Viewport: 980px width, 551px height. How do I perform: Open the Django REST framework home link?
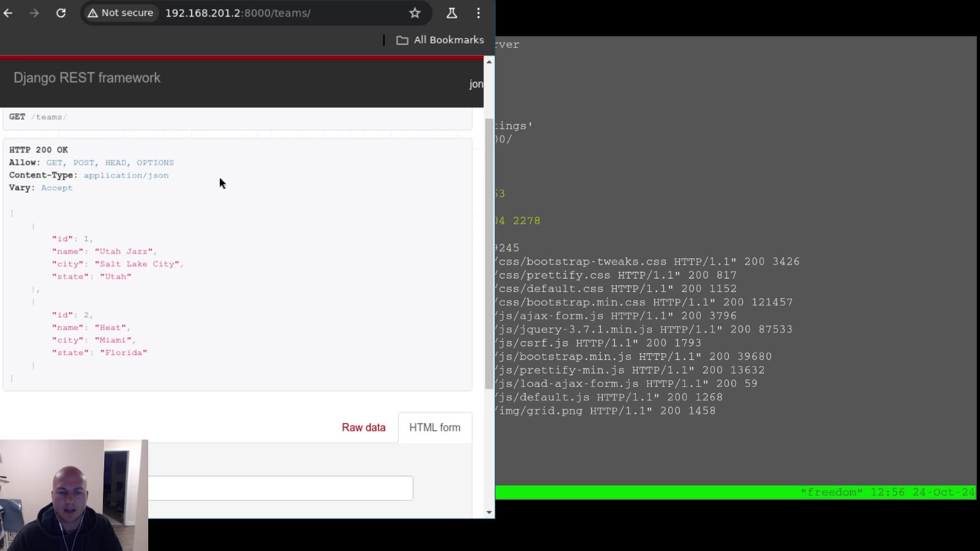coord(87,78)
